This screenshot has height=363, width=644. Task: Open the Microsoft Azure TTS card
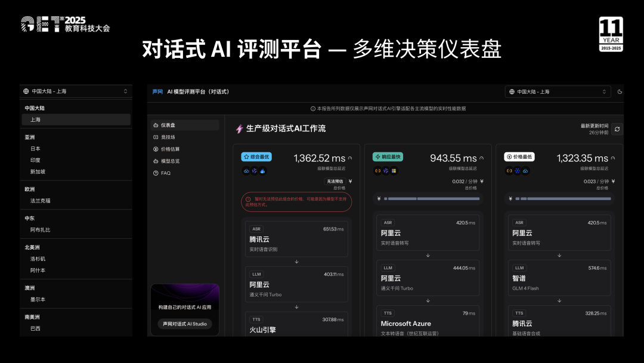click(x=428, y=321)
